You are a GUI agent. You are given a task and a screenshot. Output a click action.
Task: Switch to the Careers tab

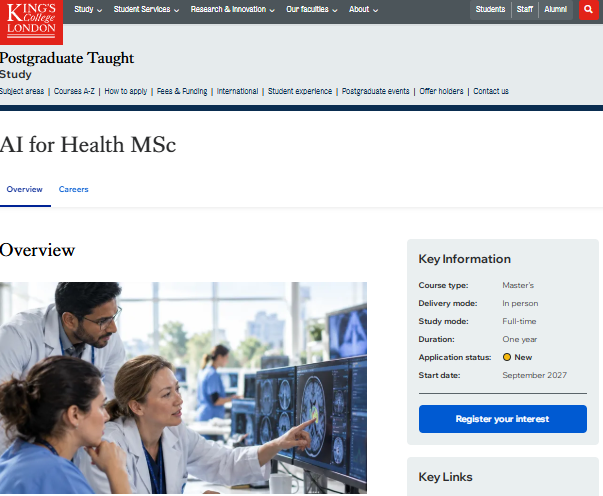(73, 189)
